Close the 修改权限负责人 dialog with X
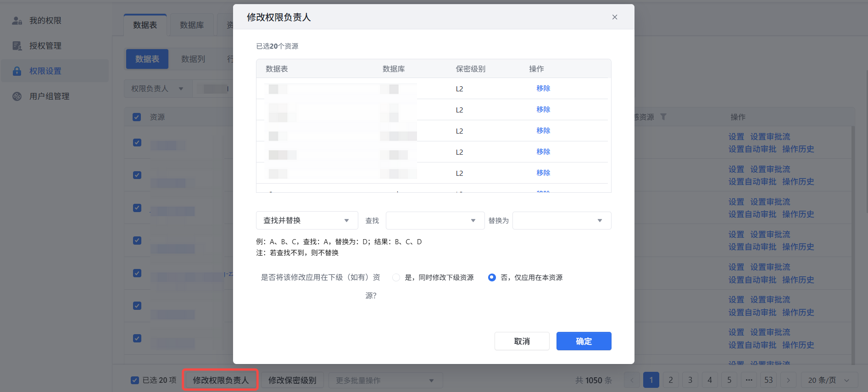The image size is (868, 392). tap(615, 17)
